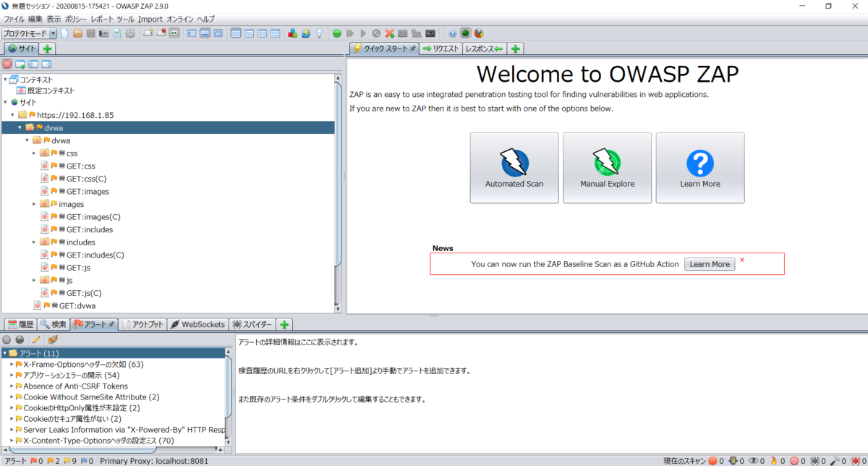
Task: Open the Help menu in the menu bar
Action: click(205, 19)
